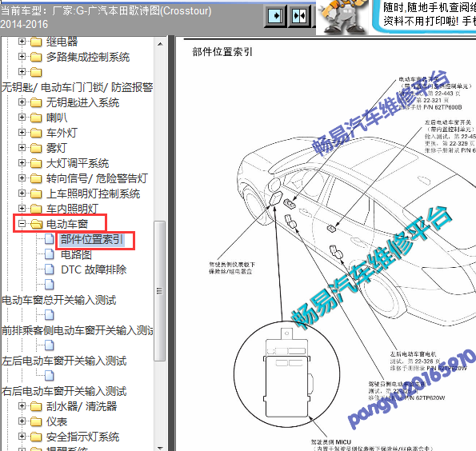Expand the 喇叭 folder node
The image size is (476, 451).
pyautogui.click(x=22, y=117)
